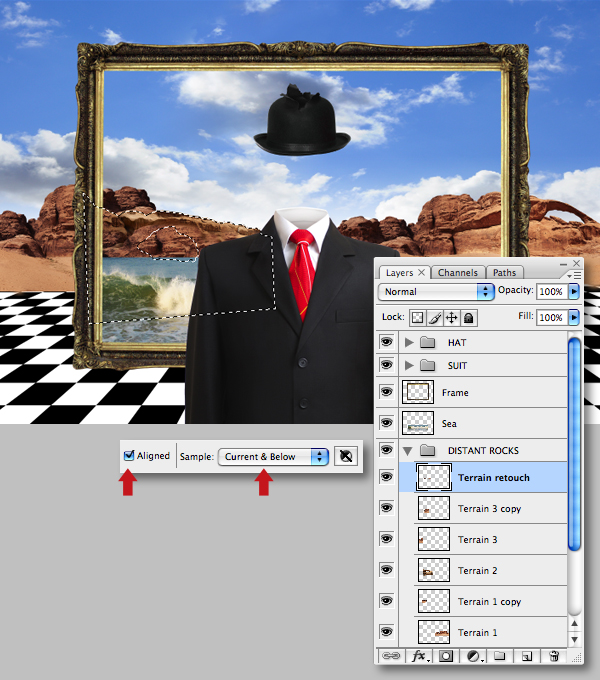Image resolution: width=600 pixels, height=680 pixels.
Task: Click lock transparent pixels icon
Action: (417, 318)
